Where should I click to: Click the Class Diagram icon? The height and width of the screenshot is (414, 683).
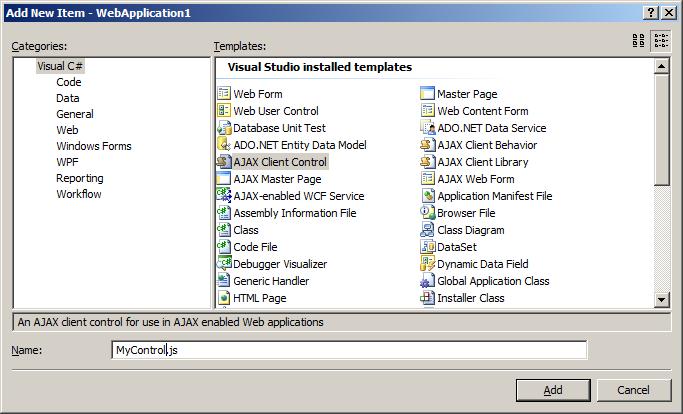pos(427,230)
